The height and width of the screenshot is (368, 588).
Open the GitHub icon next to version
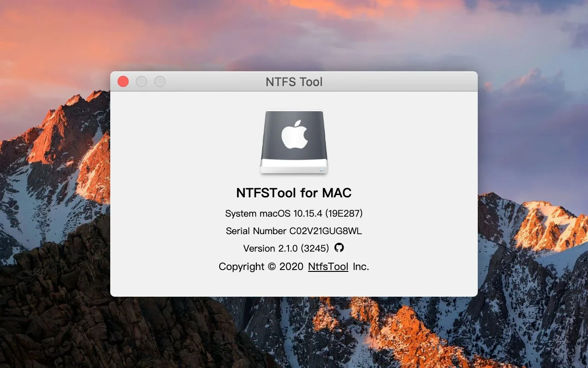point(339,247)
